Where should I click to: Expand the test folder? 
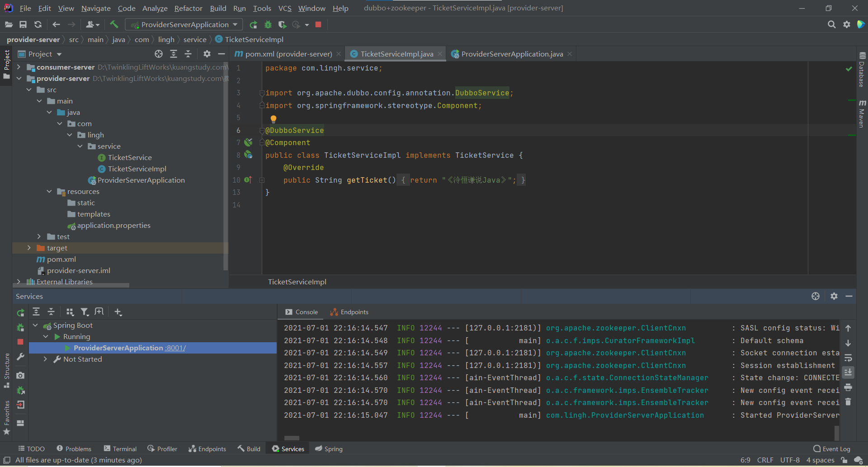(x=39, y=236)
